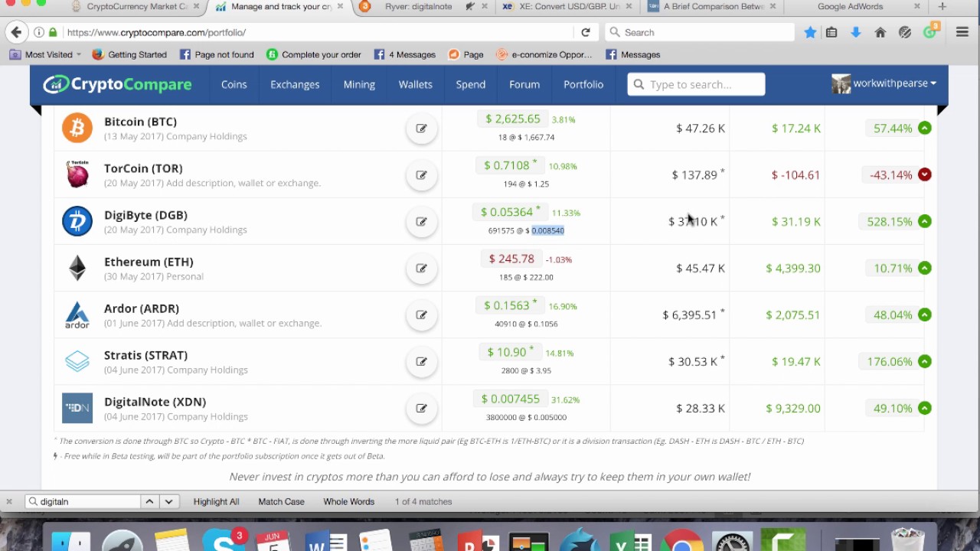Go to browser home page icon
980x551 pixels.
880,32
